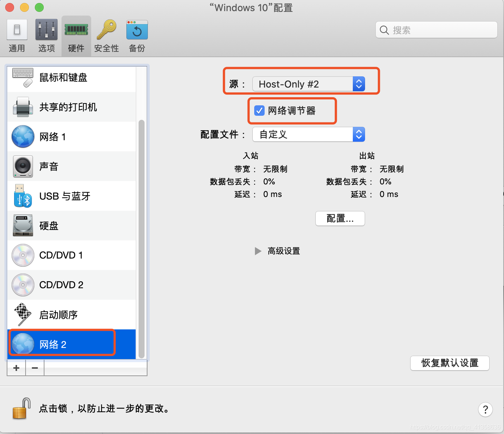The height and width of the screenshot is (434, 504).
Task: Switch to the 硬件 tab label
Action: [76, 48]
